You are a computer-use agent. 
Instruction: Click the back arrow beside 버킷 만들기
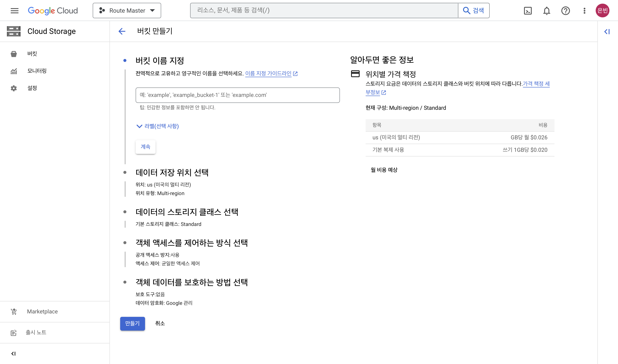[x=122, y=31]
